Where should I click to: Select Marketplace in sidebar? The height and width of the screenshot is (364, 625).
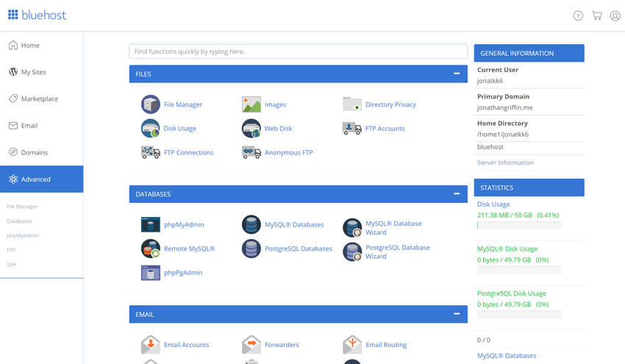(x=41, y=99)
